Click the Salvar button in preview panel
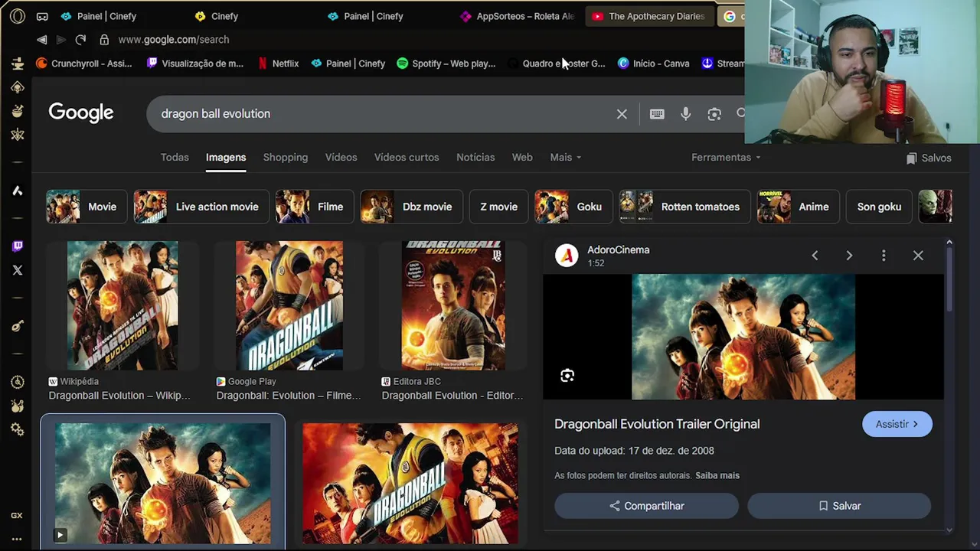 pyautogui.click(x=839, y=506)
